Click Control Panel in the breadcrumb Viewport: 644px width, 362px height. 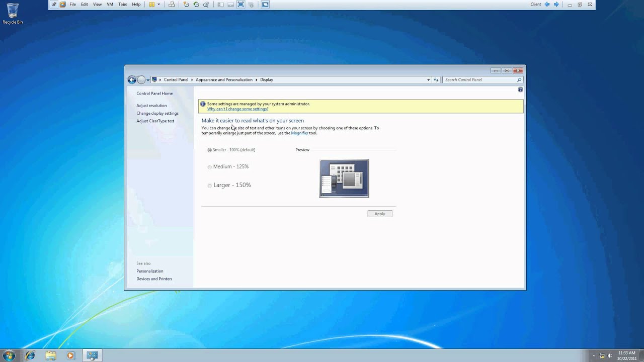pos(176,79)
